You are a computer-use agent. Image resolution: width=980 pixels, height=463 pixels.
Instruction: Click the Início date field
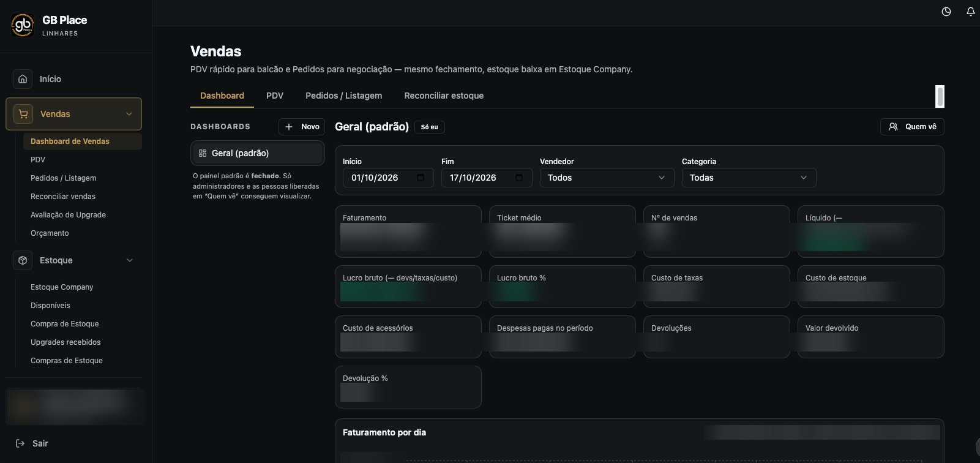pos(388,178)
